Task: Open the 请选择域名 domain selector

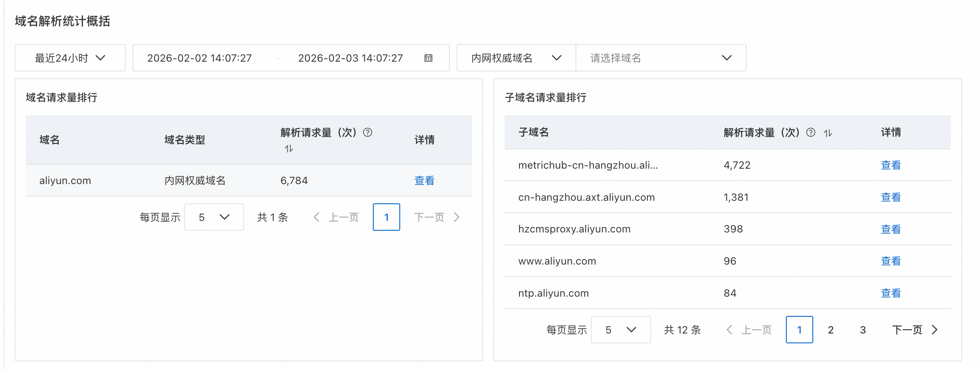Action: point(661,58)
